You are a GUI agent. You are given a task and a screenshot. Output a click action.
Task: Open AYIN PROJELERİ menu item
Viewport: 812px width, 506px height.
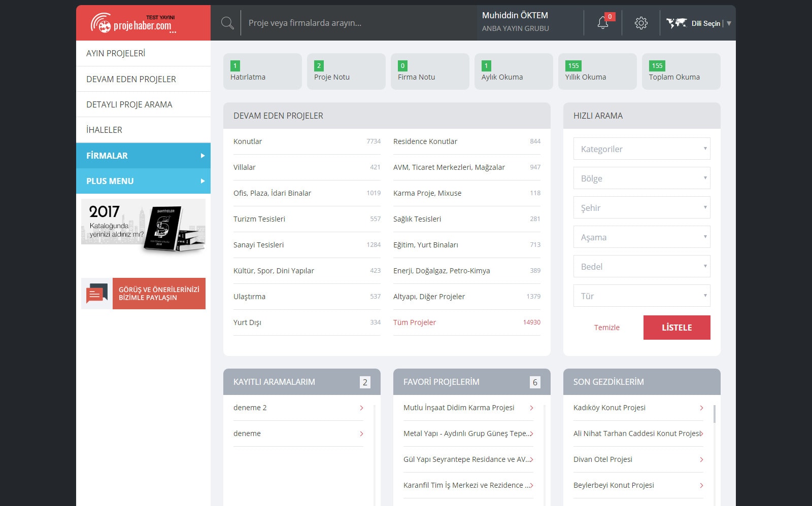[143, 53]
